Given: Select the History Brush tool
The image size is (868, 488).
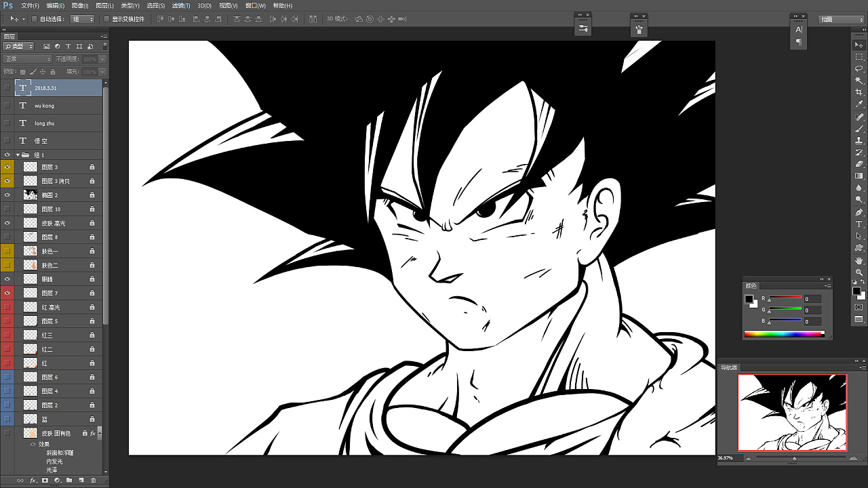Looking at the screenshot, I should pyautogui.click(x=859, y=152).
